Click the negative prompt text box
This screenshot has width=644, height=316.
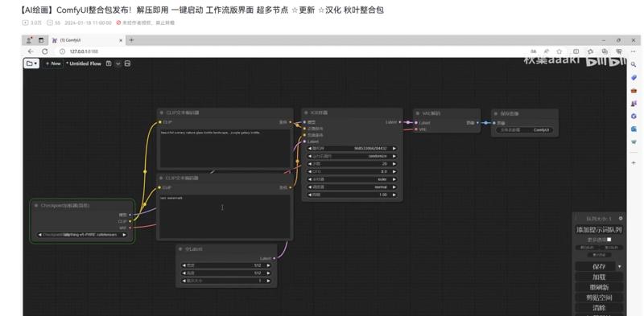tap(225, 216)
